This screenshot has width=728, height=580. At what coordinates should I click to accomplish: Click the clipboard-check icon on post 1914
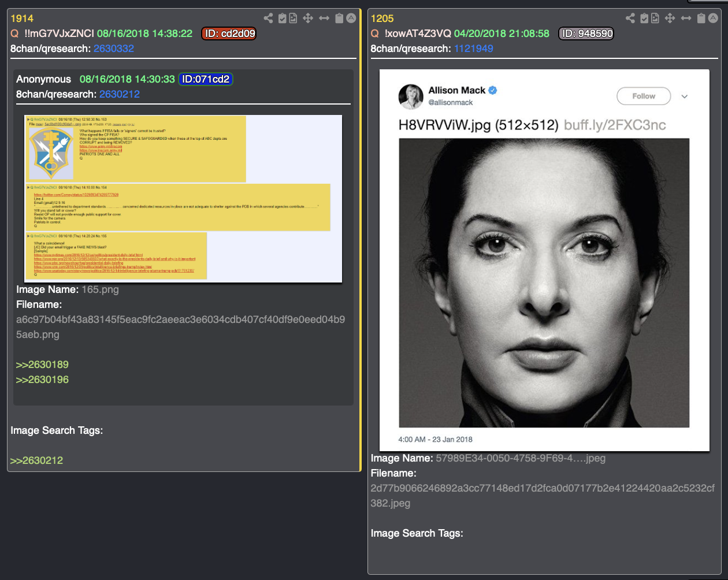(x=283, y=18)
